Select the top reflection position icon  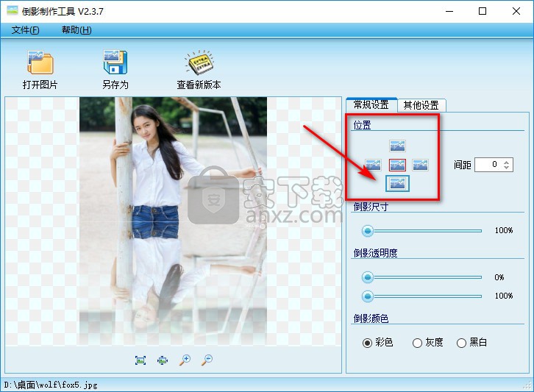coord(397,146)
